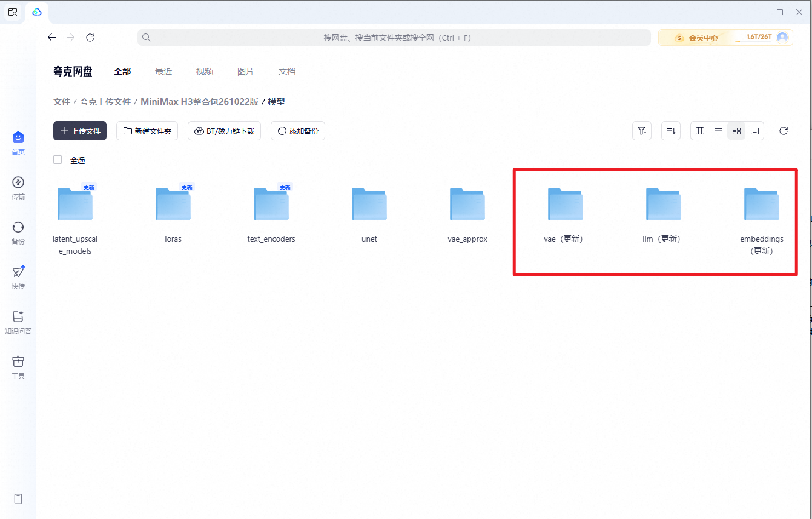Open the filter funnel icon
Image resolution: width=812 pixels, height=519 pixels.
pyautogui.click(x=642, y=131)
